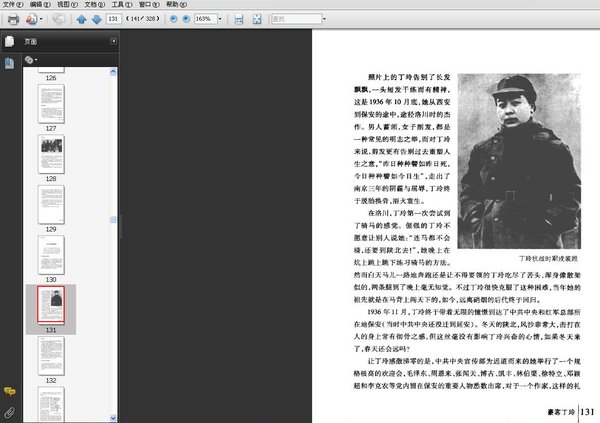
Task: Go to previous page with up arrow
Action: coord(81,19)
